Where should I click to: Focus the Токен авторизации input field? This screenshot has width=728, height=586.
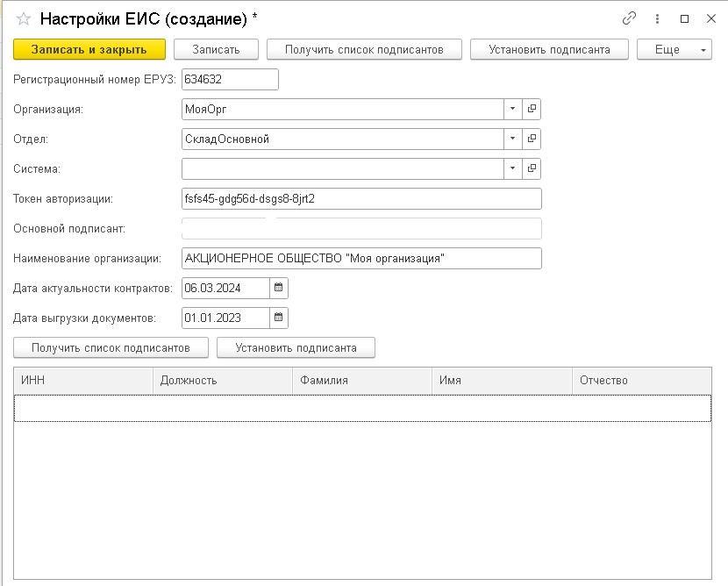361,198
